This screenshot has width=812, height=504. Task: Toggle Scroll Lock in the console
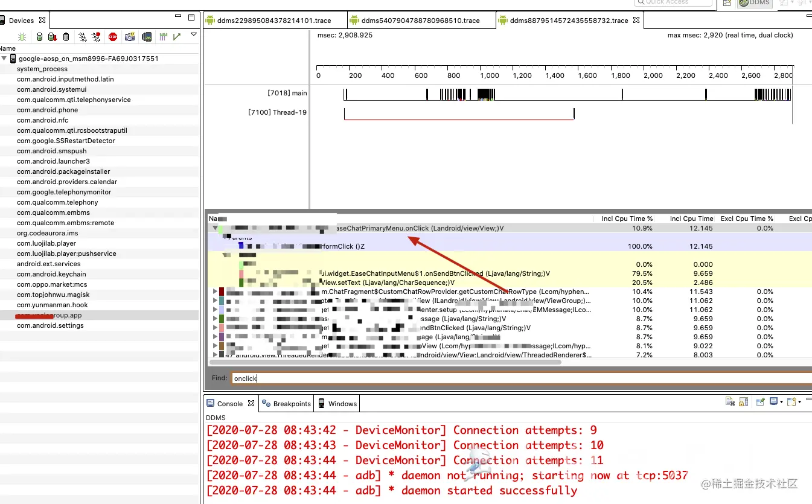coord(744,401)
